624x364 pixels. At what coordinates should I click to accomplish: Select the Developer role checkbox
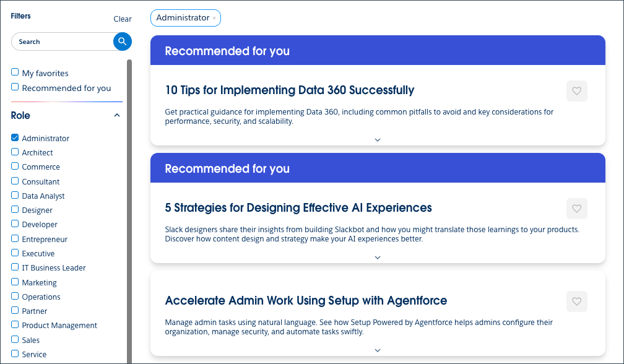(15, 224)
